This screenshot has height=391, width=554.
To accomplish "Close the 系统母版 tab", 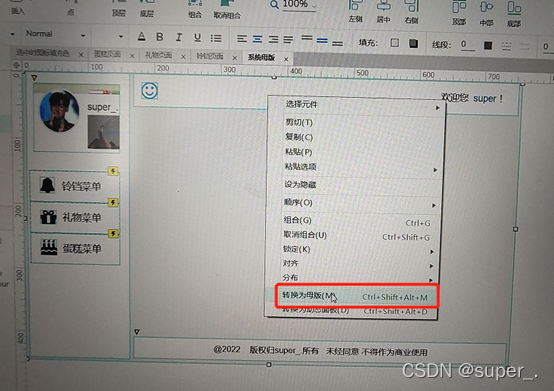I will (x=286, y=59).
